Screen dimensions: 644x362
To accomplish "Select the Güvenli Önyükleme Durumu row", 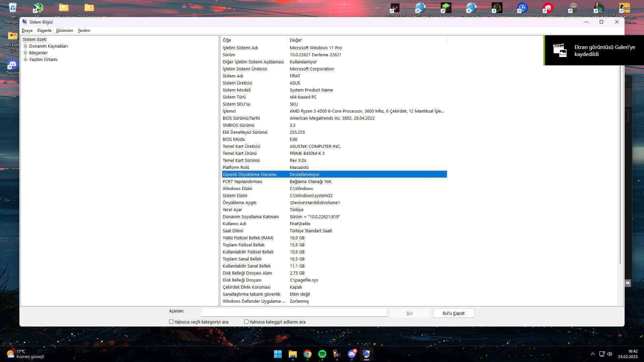I will [x=334, y=175].
